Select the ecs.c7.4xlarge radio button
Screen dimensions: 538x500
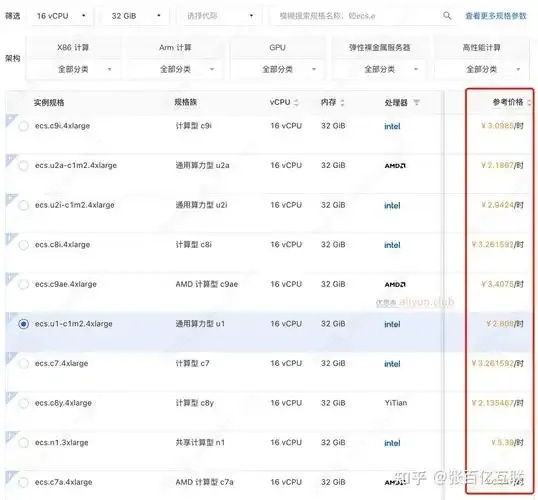coord(23,363)
